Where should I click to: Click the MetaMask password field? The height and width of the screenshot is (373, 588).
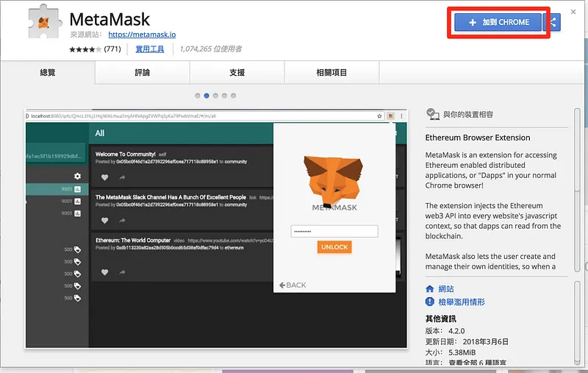(x=334, y=231)
